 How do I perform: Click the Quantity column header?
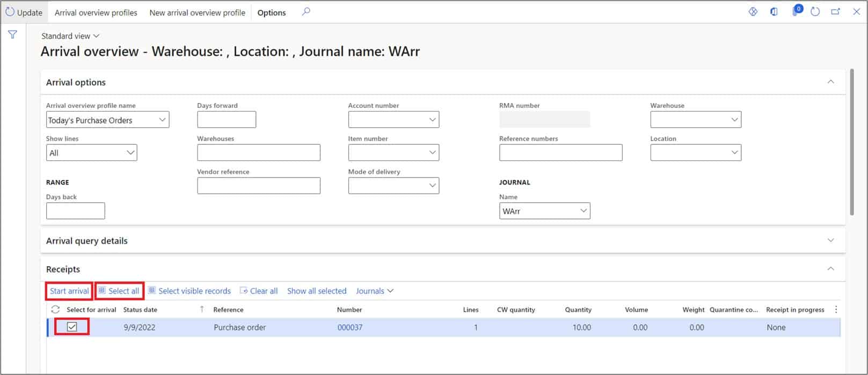point(578,310)
